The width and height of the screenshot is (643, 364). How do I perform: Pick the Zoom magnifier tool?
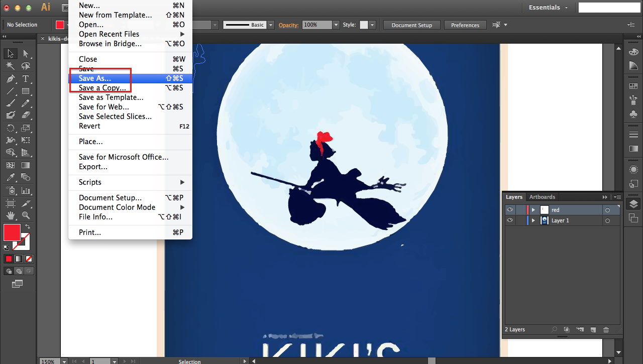click(x=26, y=215)
